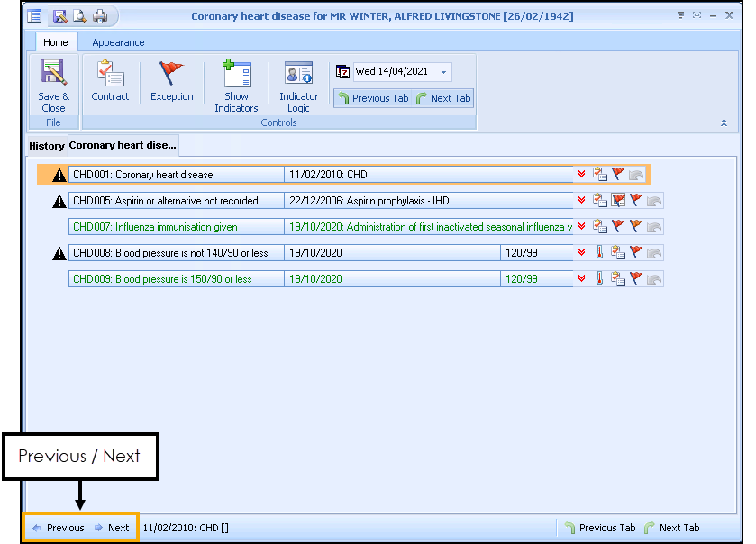Click the crossed-out flag icon on the CHD005 row
Screen dimensions: 756x544
(618, 201)
